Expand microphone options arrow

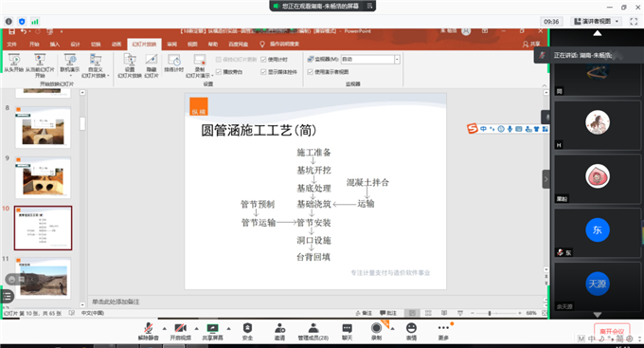164,328
